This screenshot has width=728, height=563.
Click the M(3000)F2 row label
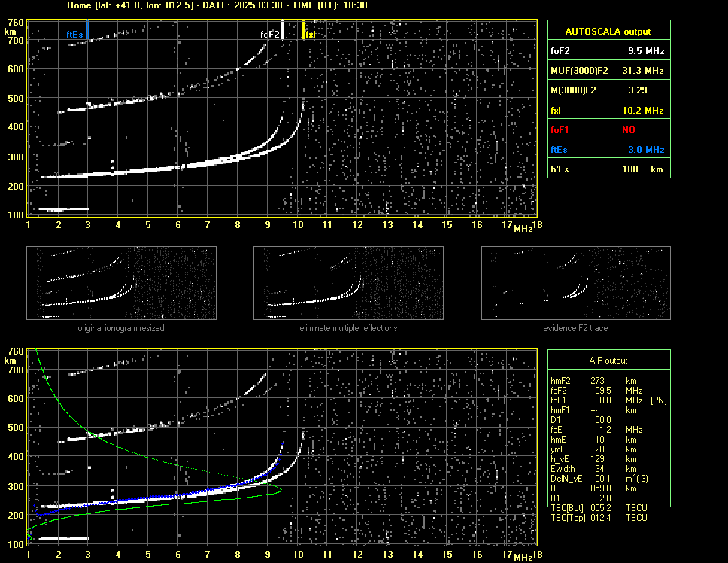coord(573,90)
